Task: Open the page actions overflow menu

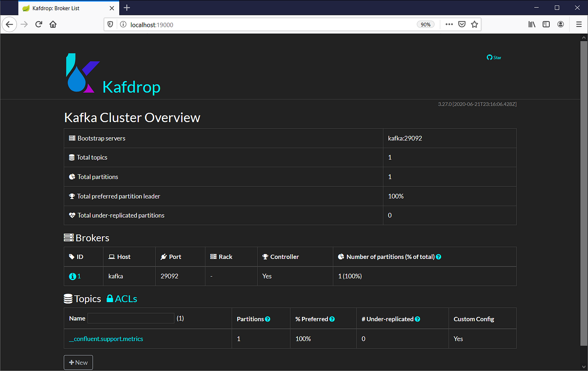Action: pyautogui.click(x=449, y=24)
